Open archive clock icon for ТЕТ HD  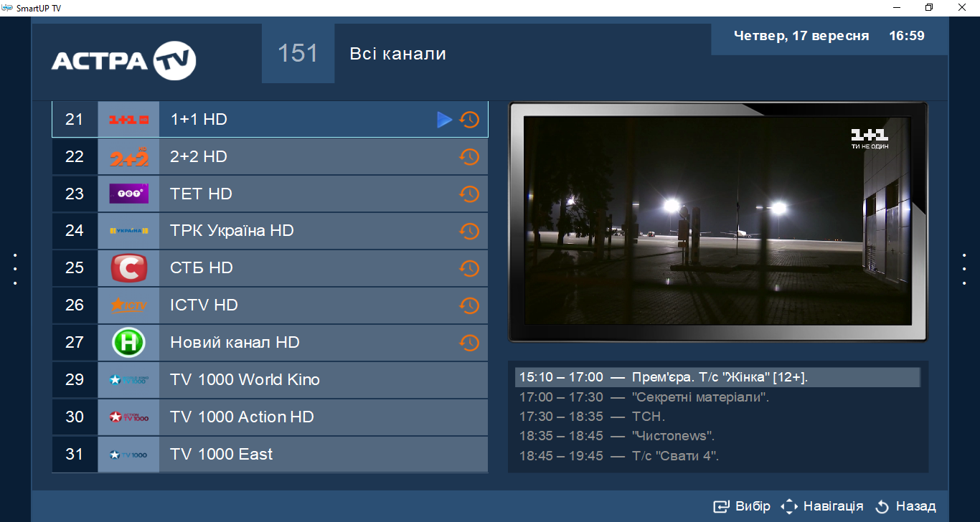[469, 194]
